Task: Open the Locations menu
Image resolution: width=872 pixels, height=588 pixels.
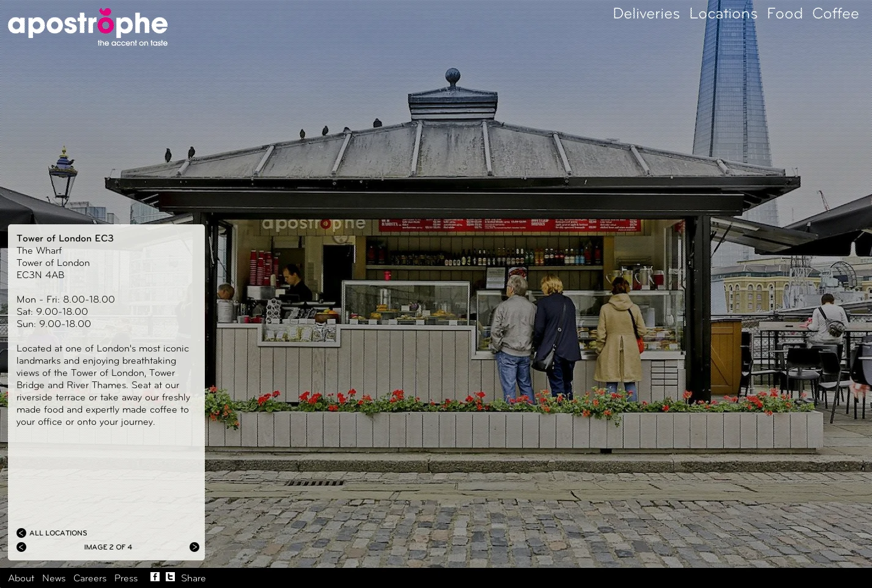Action: click(723, 13)
